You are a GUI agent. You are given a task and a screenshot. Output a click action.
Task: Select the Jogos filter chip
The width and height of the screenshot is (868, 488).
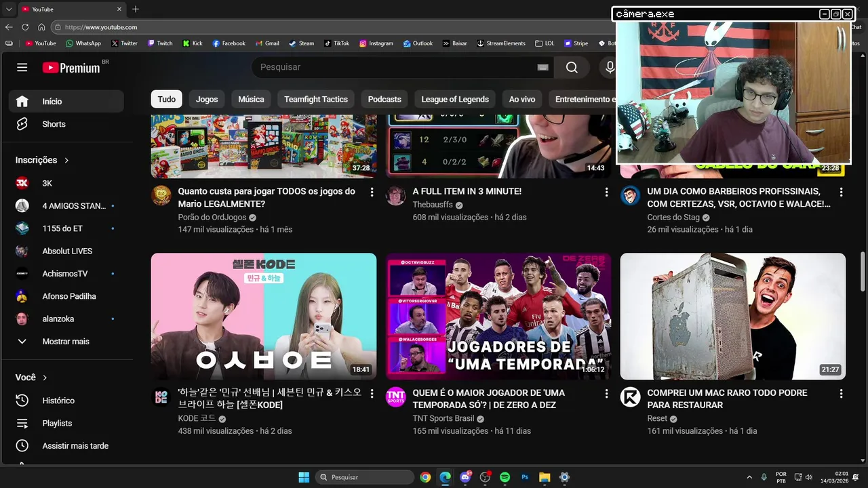pyautogui.click(x=207, y=99)
